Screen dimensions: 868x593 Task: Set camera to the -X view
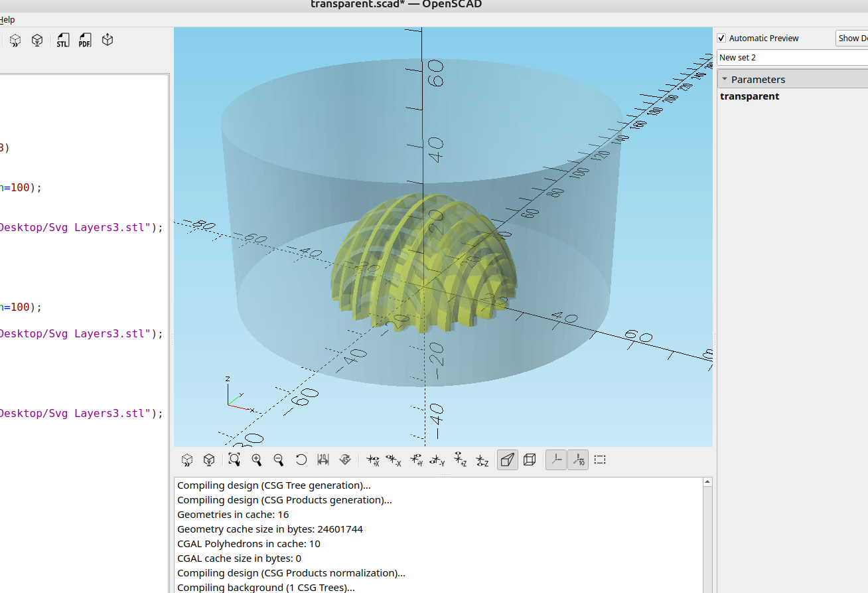pyautogui.click(x=394, y=460)
